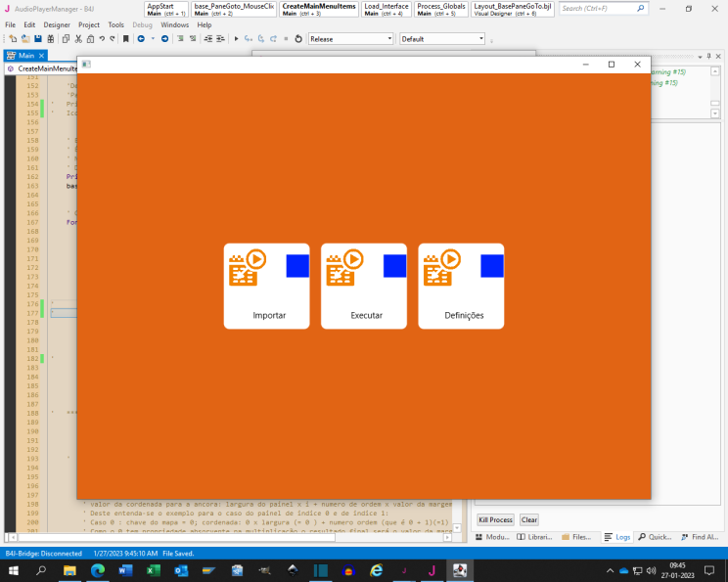Click the Redo arrow icon
Viewport: 728px width, 582px height.
point(113,39)
